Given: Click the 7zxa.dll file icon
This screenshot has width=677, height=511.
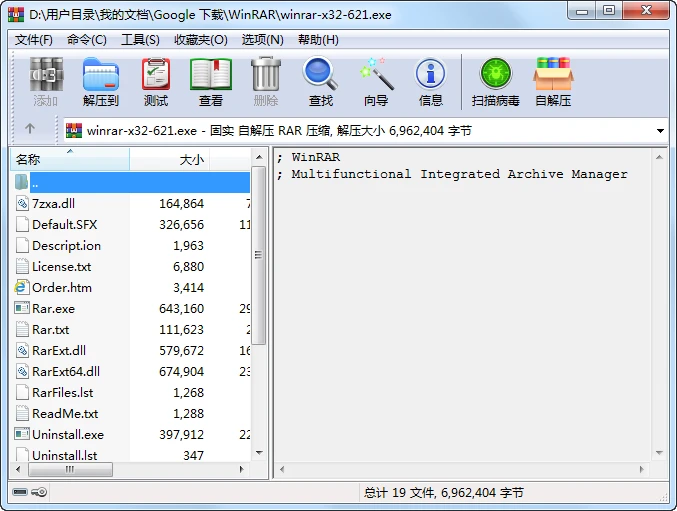Looking at the screenshot, I should tap(22, 203).
